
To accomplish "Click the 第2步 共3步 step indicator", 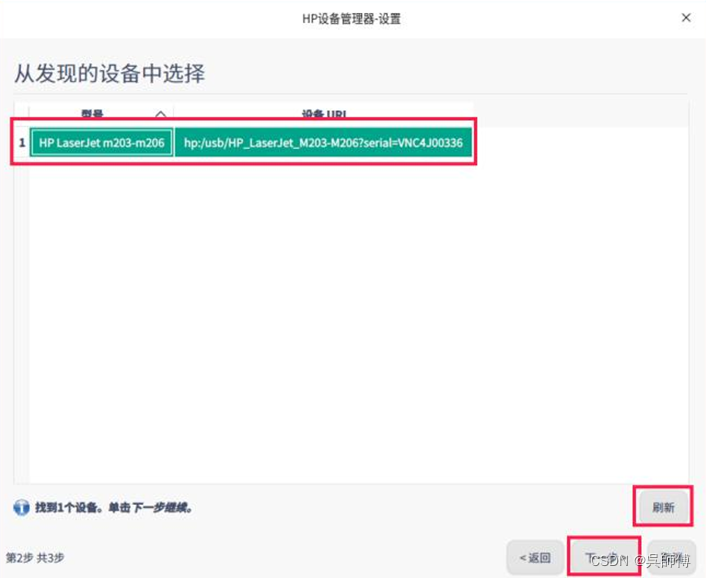I will [35, 558].
